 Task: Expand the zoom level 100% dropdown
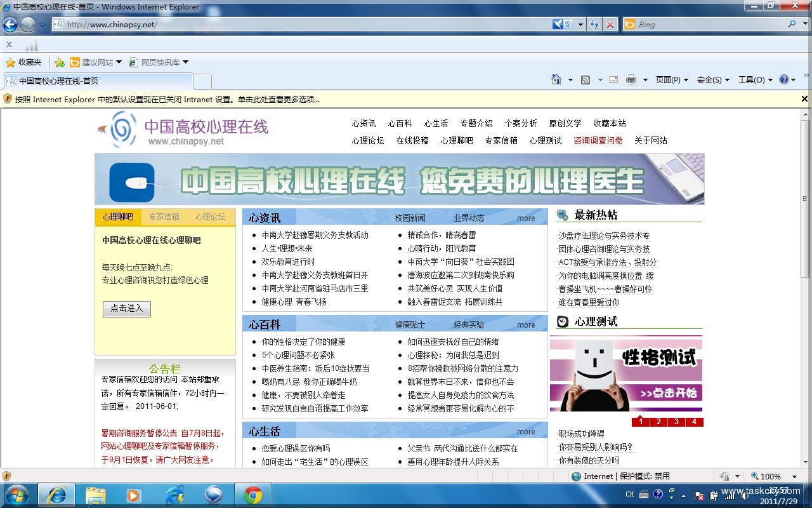click(794, 476)
